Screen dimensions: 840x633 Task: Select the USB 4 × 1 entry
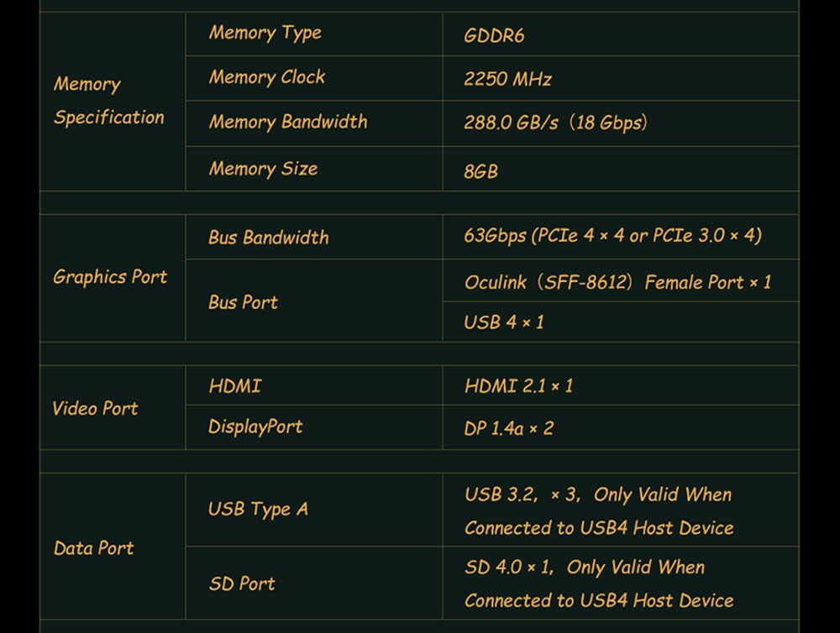coord(503,322)
